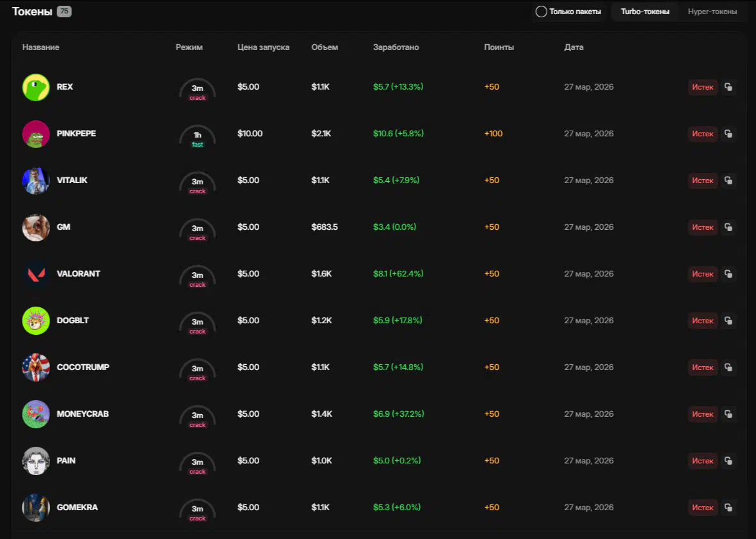Click the copy icon in REX row
The height and width of the screenshot is (539, 756).
click(x=728, y=87)
